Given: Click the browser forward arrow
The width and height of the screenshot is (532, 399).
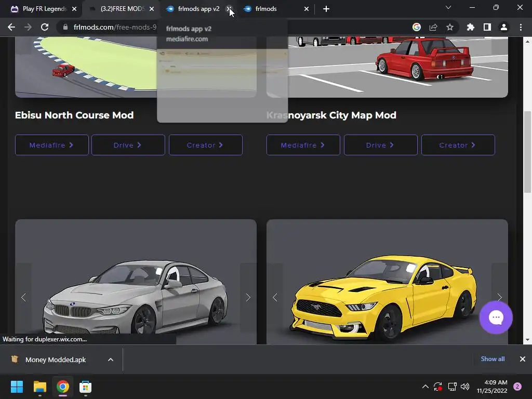Looking at the screenshot, I should tap(28, 27).
